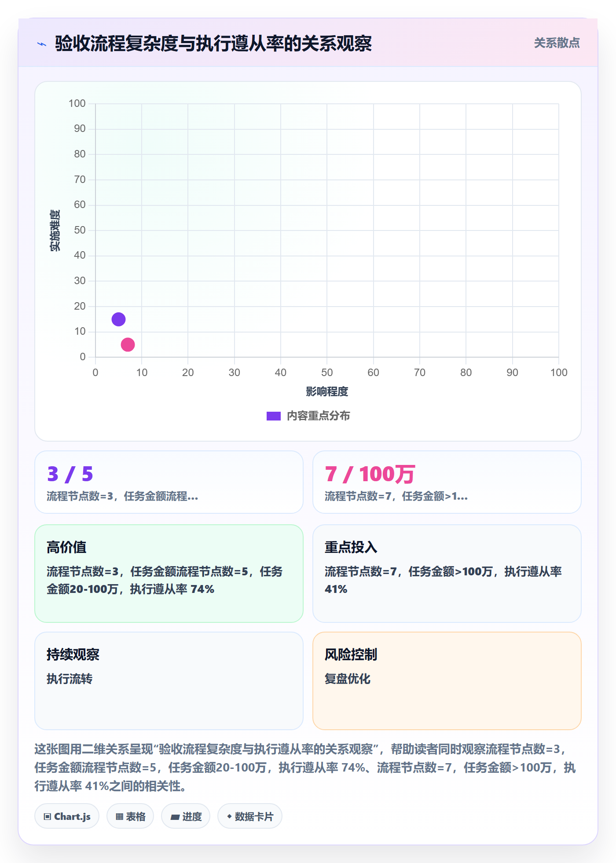The image size is (616, 863).
Task: Click the 影响程度 x-axis title
Action: point(327,391)
